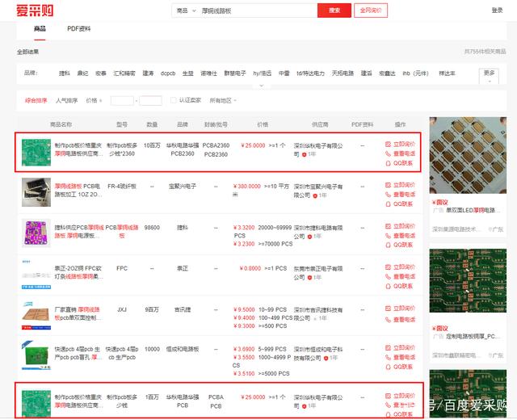Click verified badge beside 深圳华秋电子 in PCB2360 row

pyautogui.click(x=304, y=154)
